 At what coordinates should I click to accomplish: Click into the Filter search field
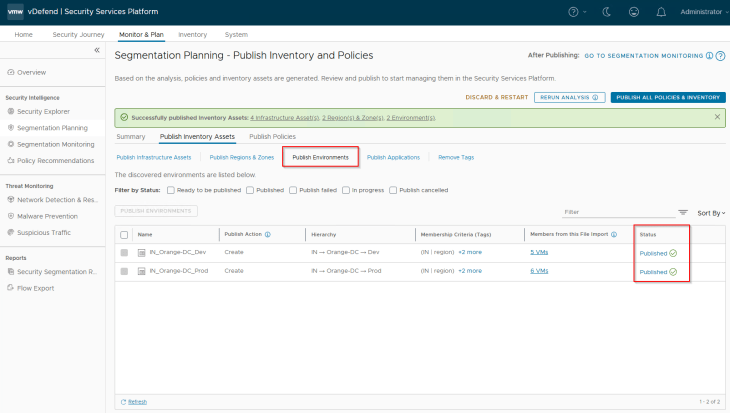(616, 212)
